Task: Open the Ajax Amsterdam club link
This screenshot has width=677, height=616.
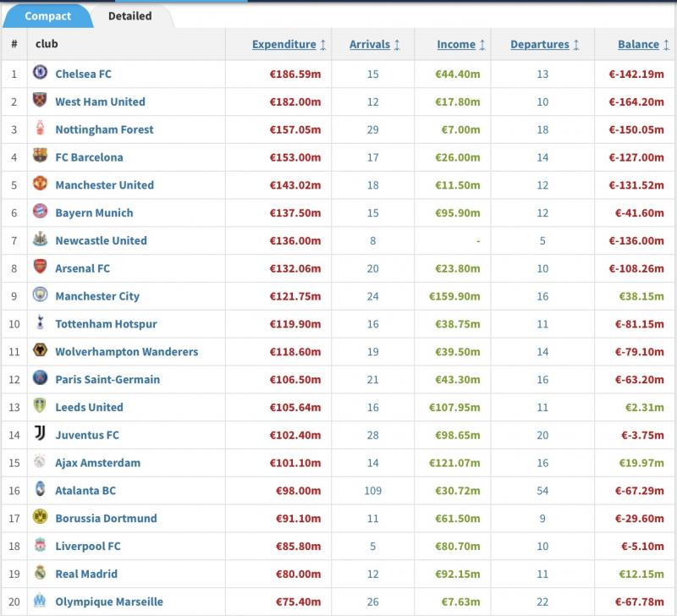Action: coord(98,463)
